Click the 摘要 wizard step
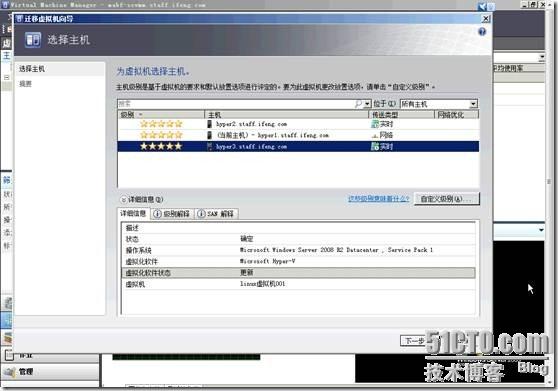 point(25,84)
